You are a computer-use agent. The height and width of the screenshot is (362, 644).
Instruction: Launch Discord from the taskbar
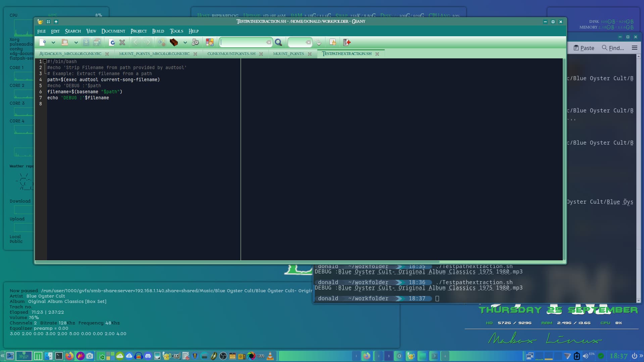pos(148,356)
